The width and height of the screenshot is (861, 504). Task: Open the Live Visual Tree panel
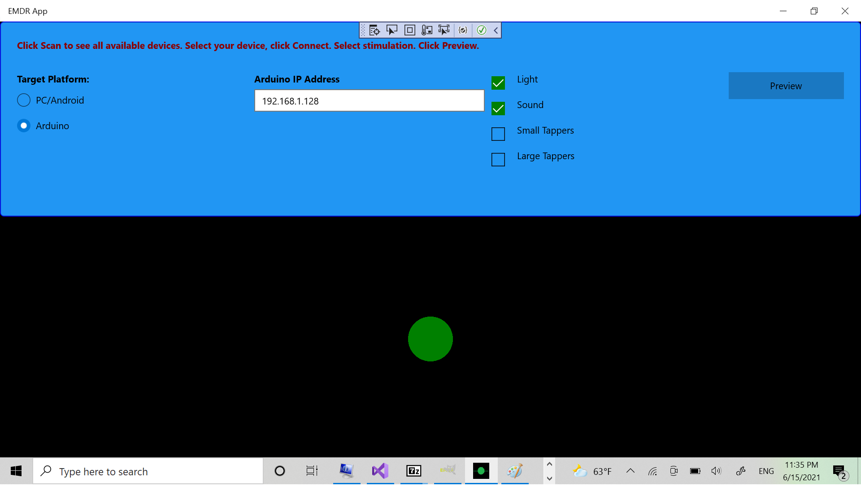coord(374,30)
